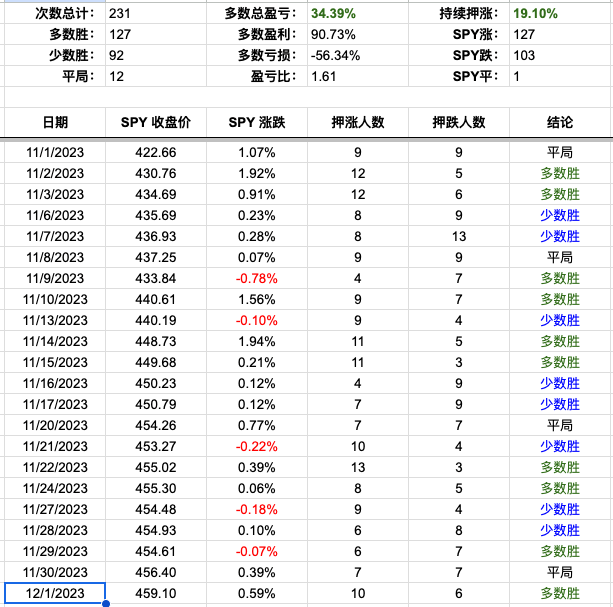
Task: Select the SPY平 label cell
Action: pyautogui.click(x=459, y=76)
